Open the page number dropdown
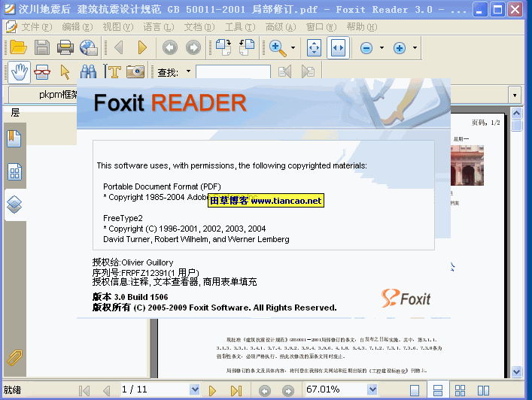 click(x=195, y=389)
